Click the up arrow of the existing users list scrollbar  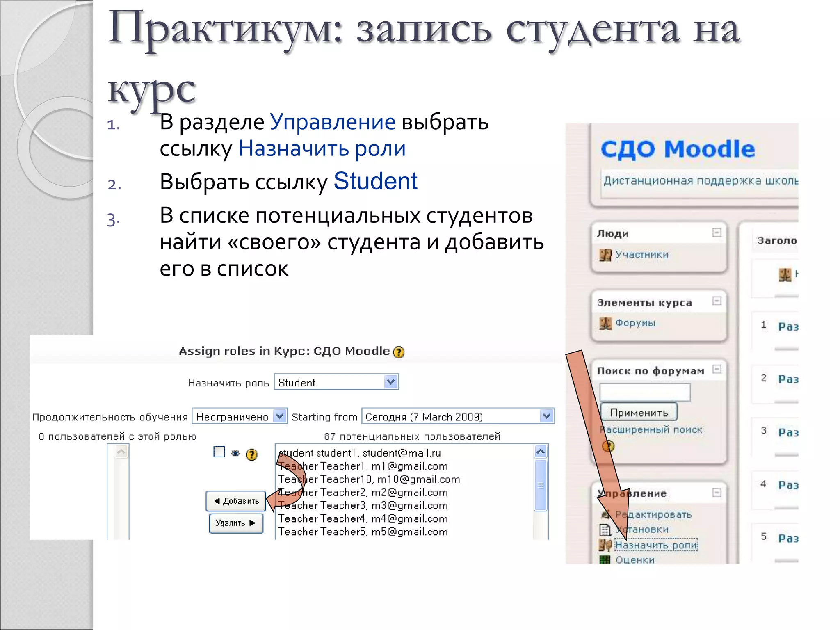tap(121, 452)
